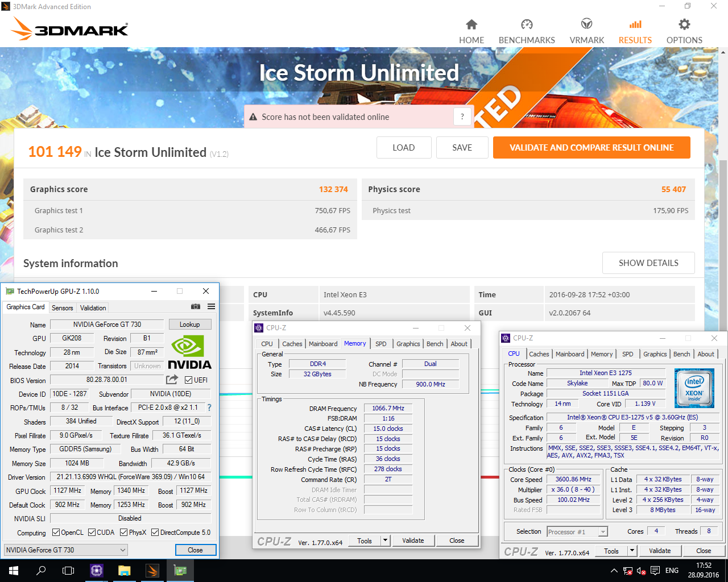Open the Bench tab in the CPU-Z CPU window

coord(681,354)
